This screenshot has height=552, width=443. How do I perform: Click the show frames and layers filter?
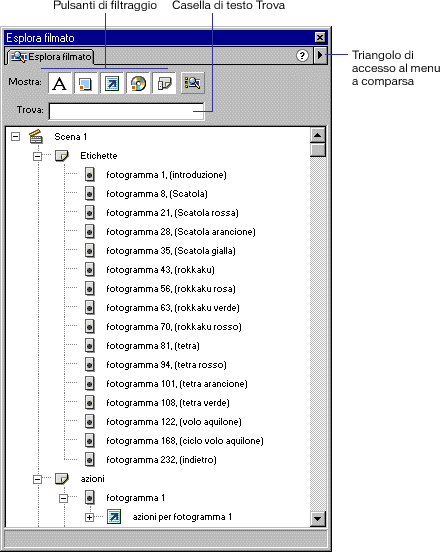[x=164, y=83]
